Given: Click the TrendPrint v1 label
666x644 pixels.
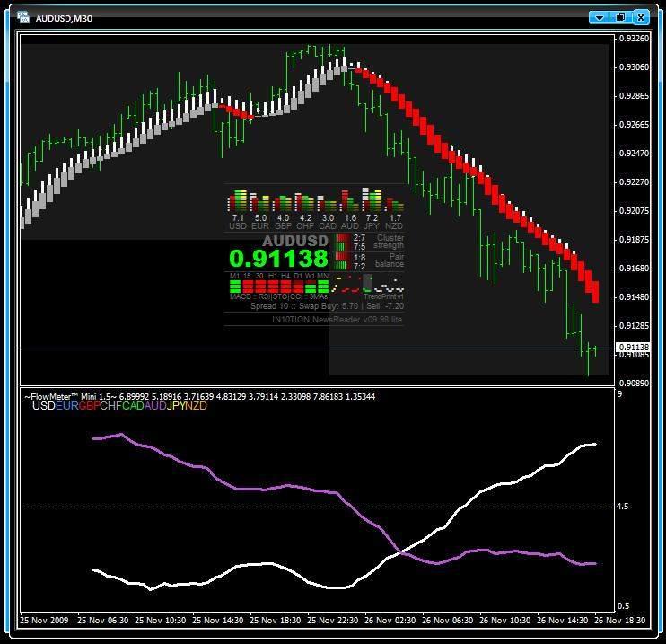Looking at the screenshot, I should coord(383,296).
